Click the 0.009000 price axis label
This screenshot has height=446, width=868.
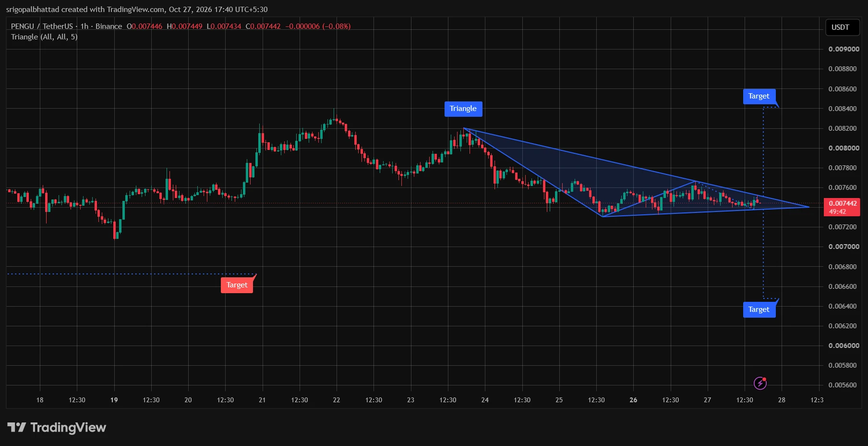pyautogui.click(x=844, y=49)
